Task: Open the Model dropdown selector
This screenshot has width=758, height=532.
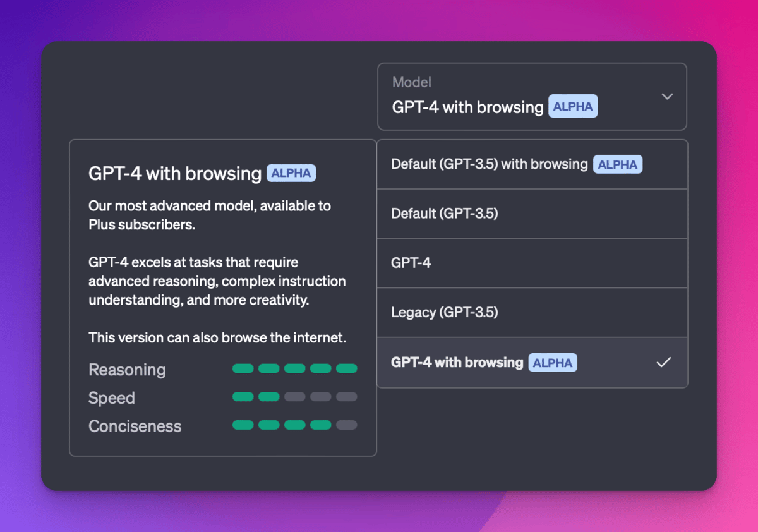Action: 532,97
